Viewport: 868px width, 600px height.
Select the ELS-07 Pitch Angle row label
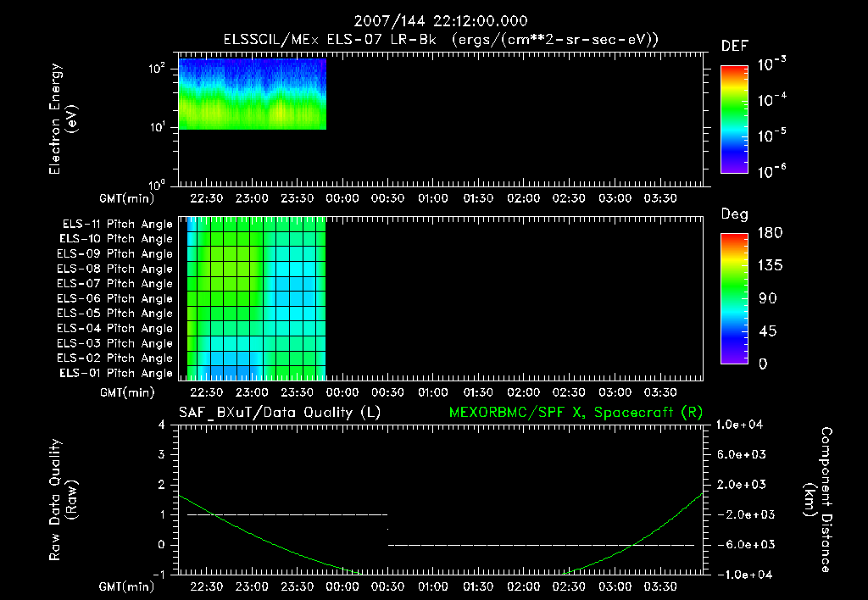point(114,283)
